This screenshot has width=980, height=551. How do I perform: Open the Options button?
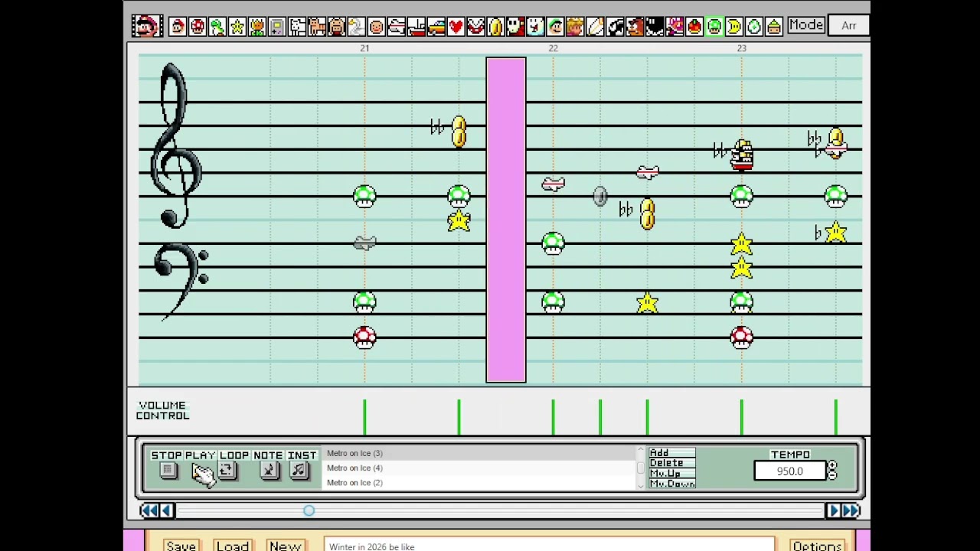point(817,546)
